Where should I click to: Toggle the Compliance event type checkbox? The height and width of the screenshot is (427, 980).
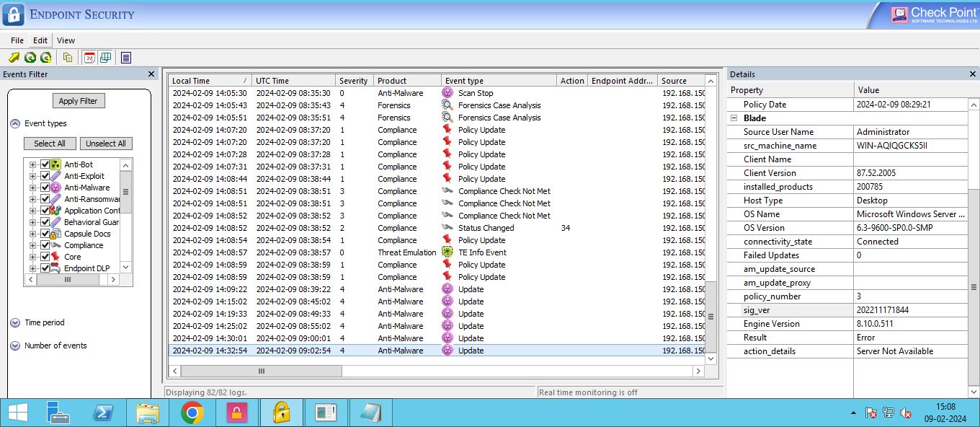(45, 245)
